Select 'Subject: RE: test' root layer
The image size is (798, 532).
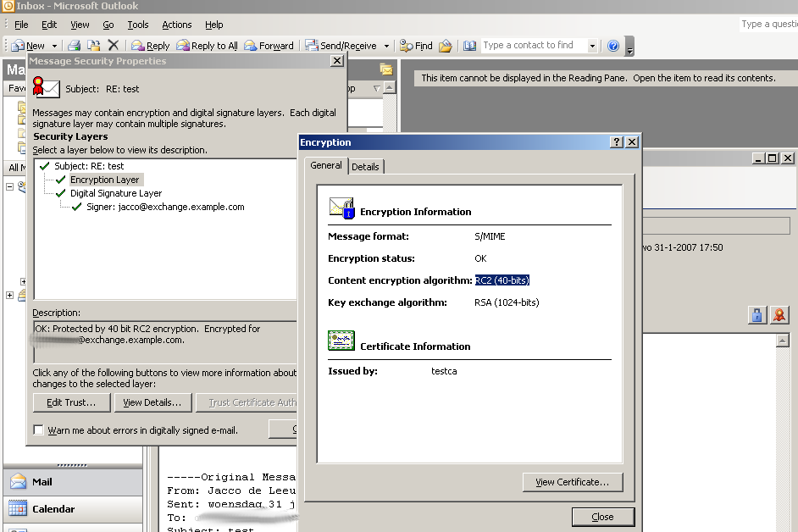(89, 166)
